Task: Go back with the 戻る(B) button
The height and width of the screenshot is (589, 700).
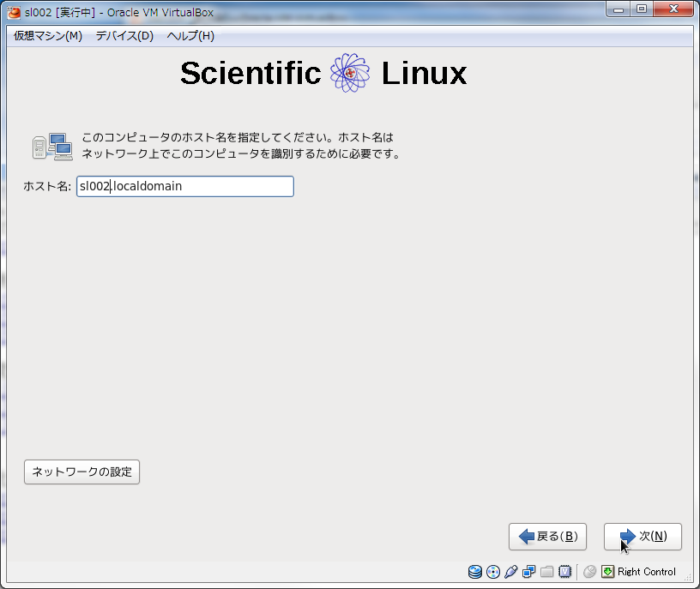Action: click(x=547, y=537)
